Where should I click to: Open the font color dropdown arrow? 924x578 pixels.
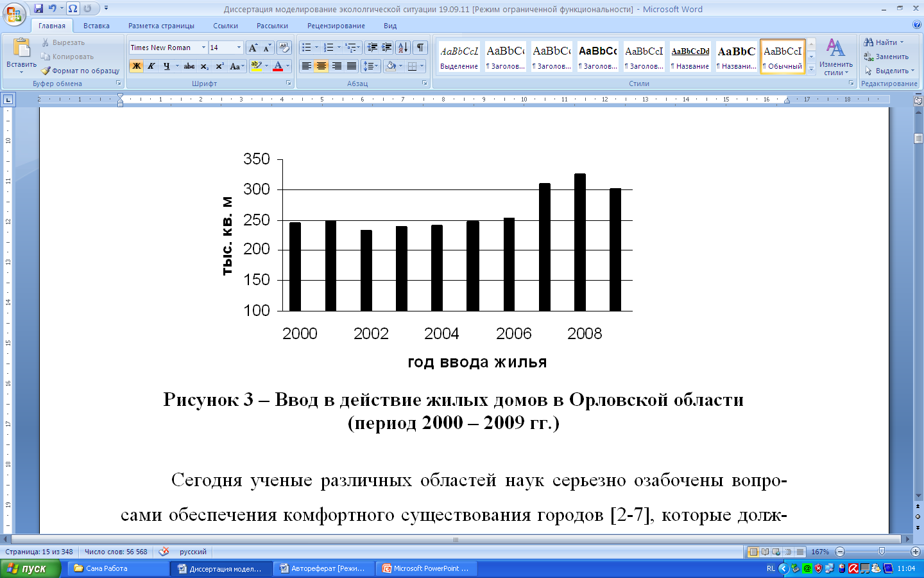[x=287, y=66]
